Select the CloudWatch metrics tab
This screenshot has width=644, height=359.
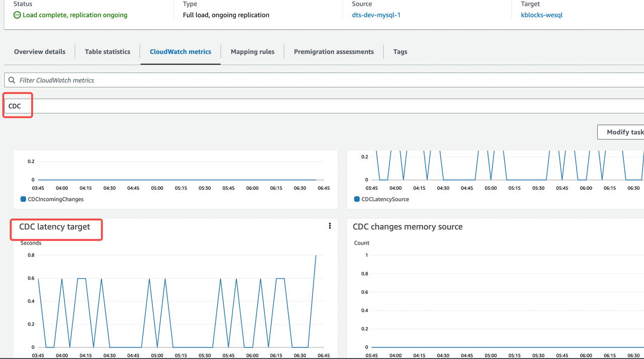click(181, 51)
